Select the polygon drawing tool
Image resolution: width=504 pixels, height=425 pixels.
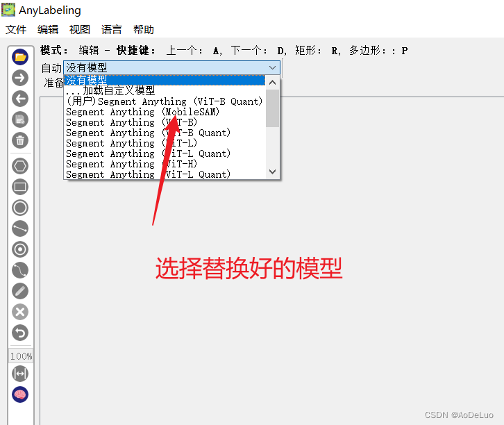(x=20, y=166)
